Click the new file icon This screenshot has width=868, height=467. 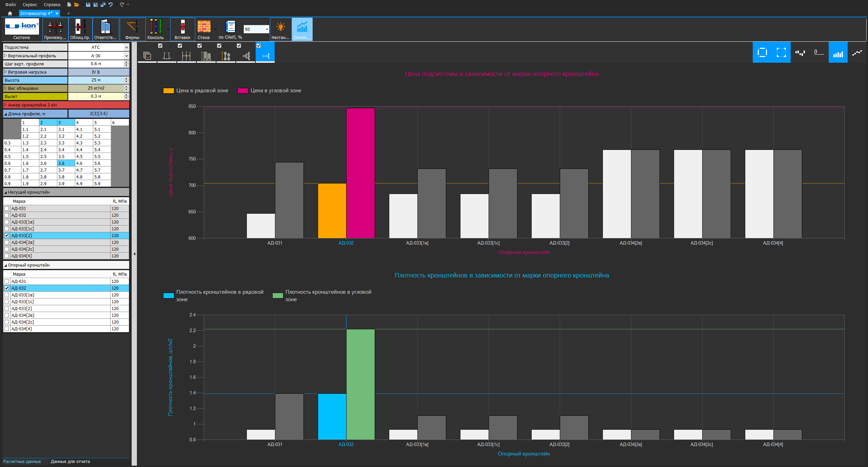tap(69, 4)
